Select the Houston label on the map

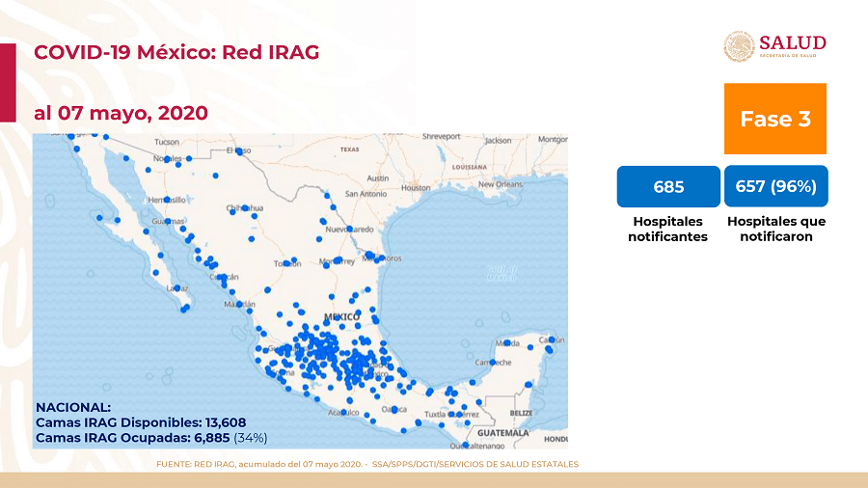coord(415,187)
